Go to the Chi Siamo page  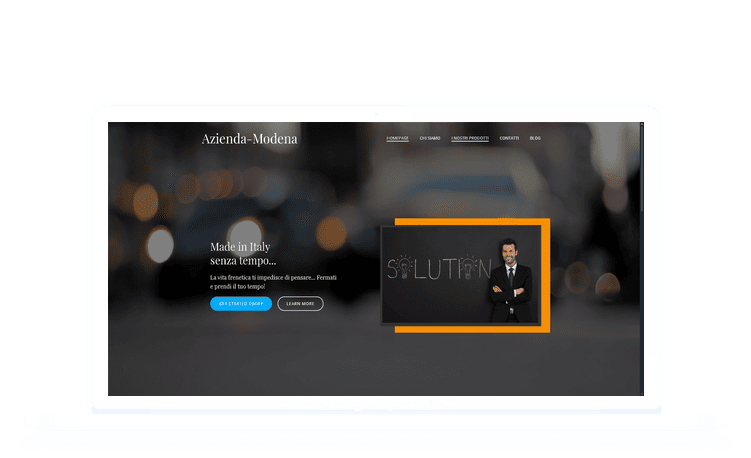tap(430, 138)
